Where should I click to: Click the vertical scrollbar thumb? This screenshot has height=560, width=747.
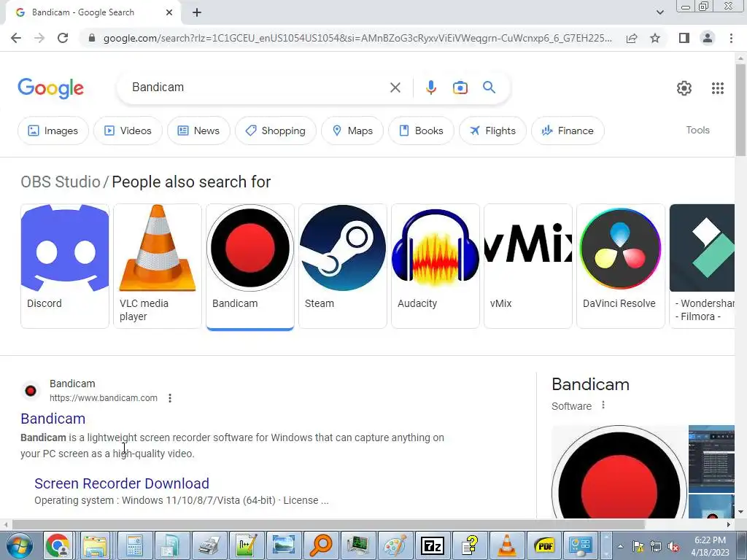click(x=740, y=109)
